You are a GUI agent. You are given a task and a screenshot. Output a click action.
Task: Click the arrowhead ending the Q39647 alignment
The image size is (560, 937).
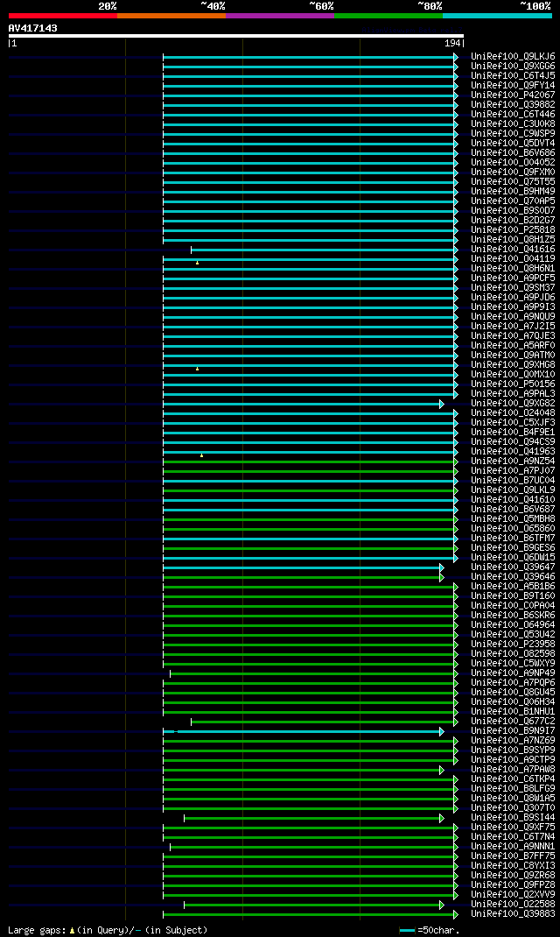click(x=442, y=567)
